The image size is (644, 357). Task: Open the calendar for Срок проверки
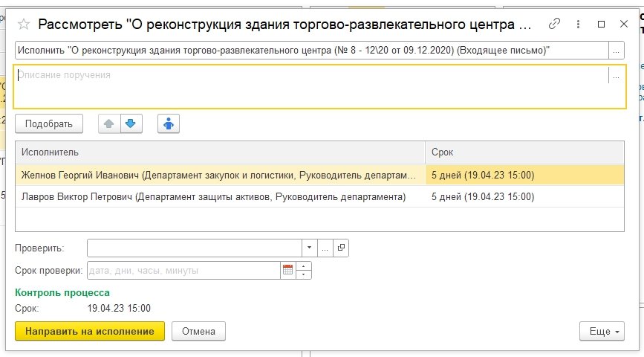[x=288, y=270]
